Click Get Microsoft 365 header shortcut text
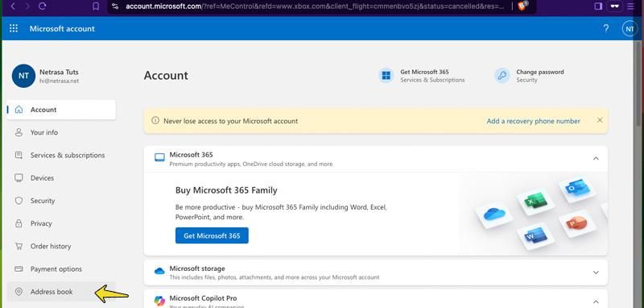The width and height of the screenshot is (644, 308). (425, 72)
